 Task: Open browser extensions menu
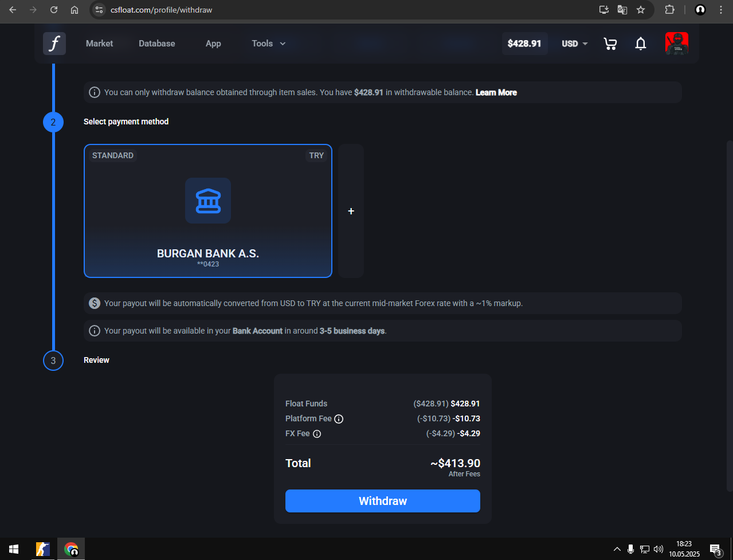click(x=669, y=10)
